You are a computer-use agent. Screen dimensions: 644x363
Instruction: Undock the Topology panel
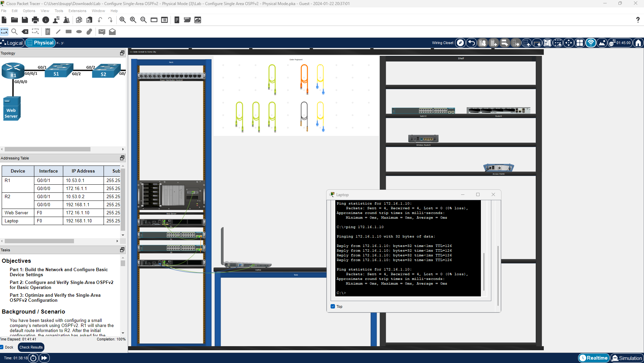122,53
